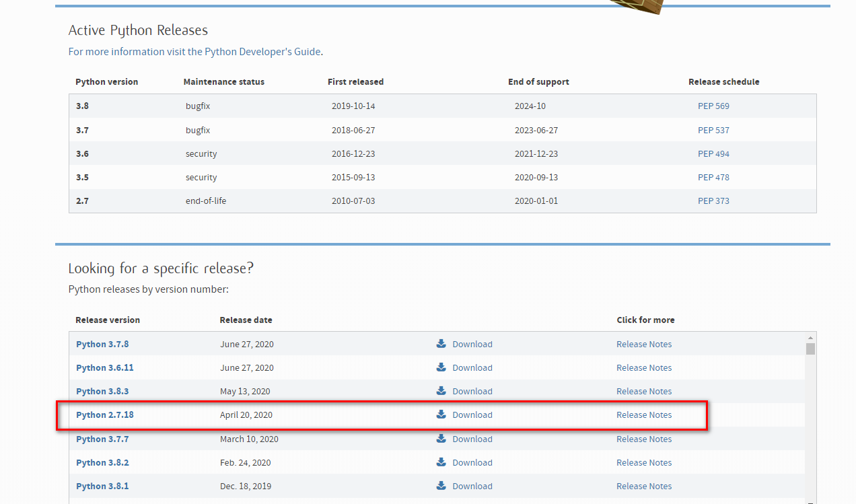Screen dimensions: 856x504
Task: Open the PEP 478 release schedule
Action: 713,178
